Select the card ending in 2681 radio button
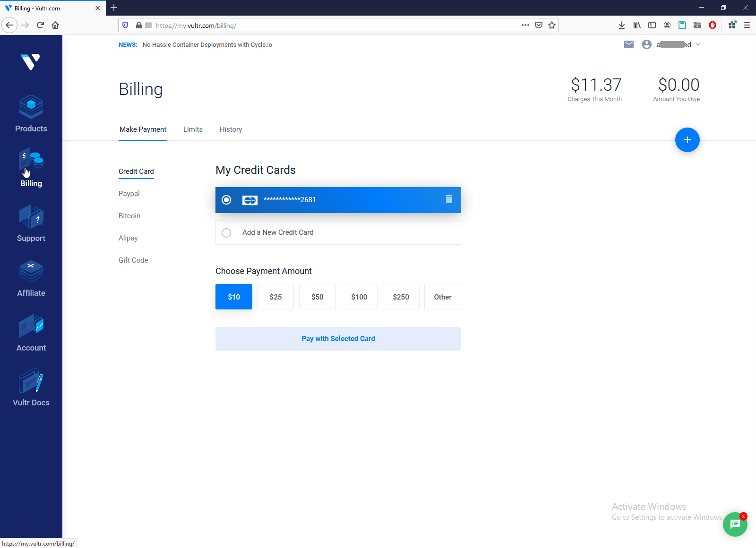Screen dimensions: 756x548 226,200
